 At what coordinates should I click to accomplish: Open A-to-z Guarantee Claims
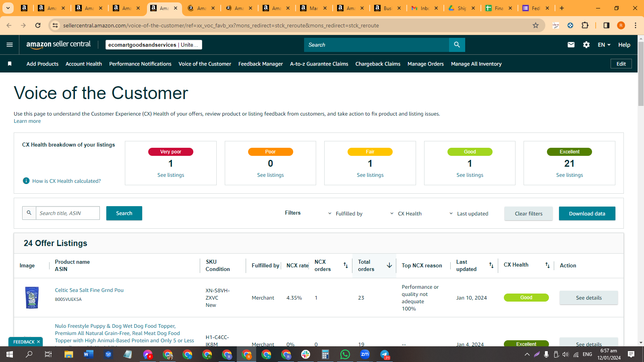tap(319, 64)
